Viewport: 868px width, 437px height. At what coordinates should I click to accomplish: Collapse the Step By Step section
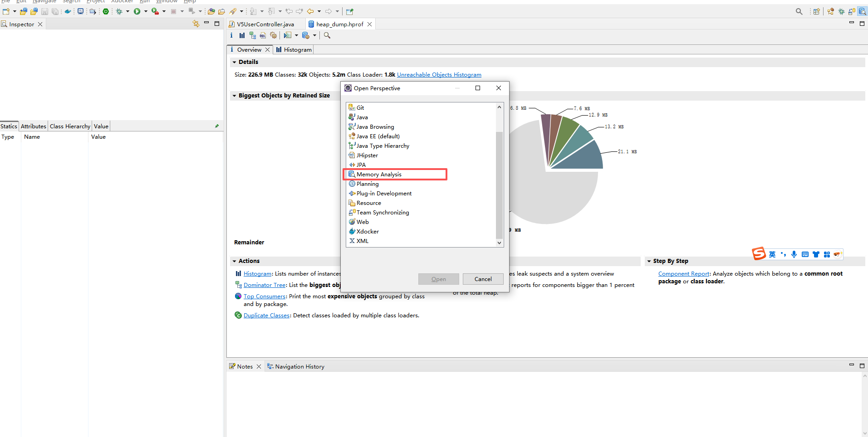(x=649, y=261)
